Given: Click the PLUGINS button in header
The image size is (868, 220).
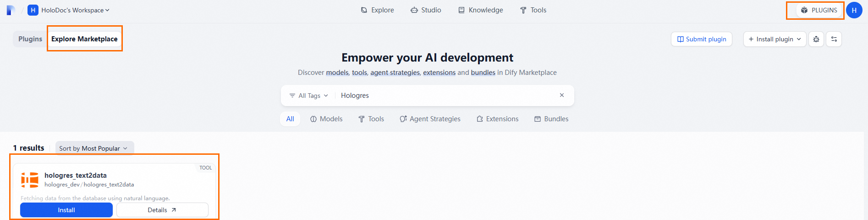Looking at the screenshot, I should point(819,10).
